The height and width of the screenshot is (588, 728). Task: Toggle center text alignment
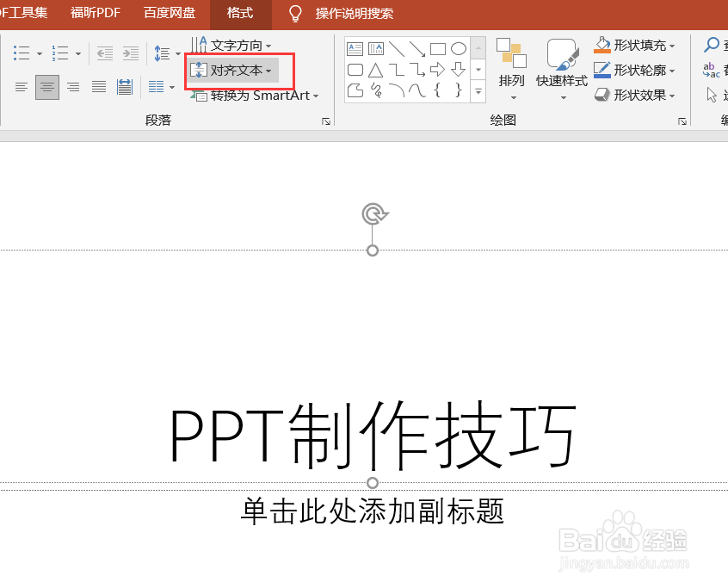47,86
